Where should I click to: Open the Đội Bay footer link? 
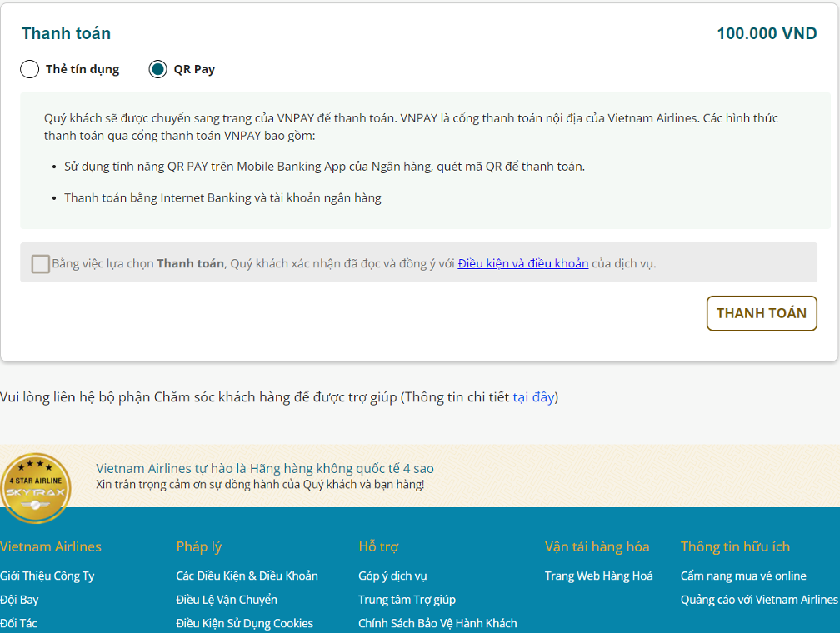click(x=19, y=600)
